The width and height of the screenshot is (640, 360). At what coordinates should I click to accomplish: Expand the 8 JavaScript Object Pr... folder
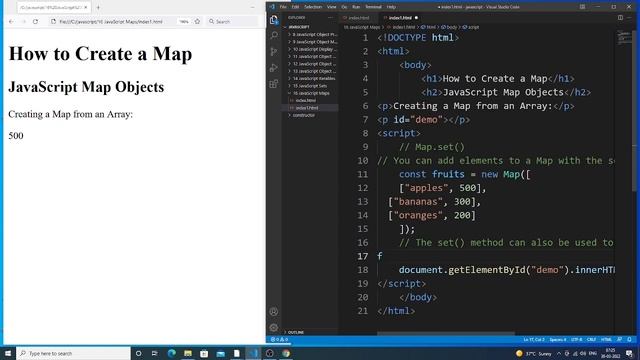[312, 34]
